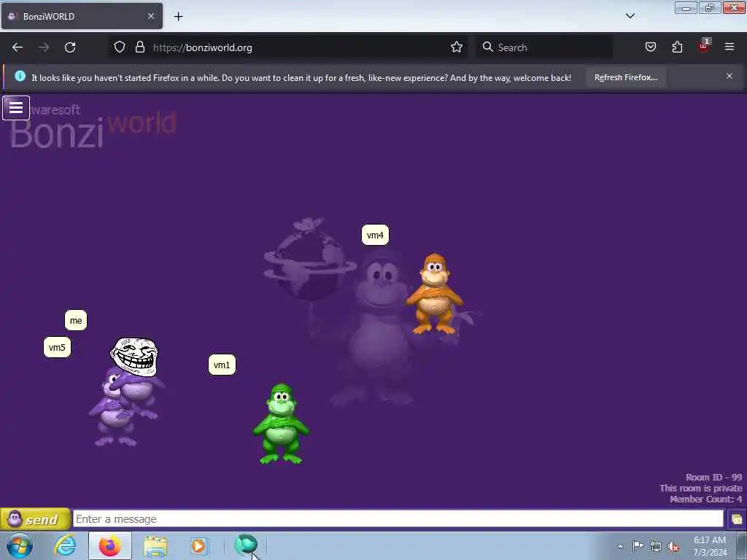Expand the list all tabs chevron
The image size is (747, 560).
click(x=630, y=16)
